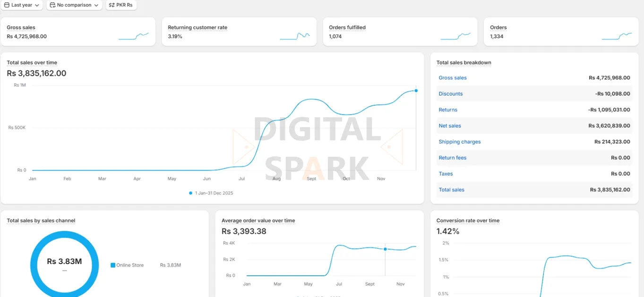
Task: Open the Net sales report link
Action: 449,126
